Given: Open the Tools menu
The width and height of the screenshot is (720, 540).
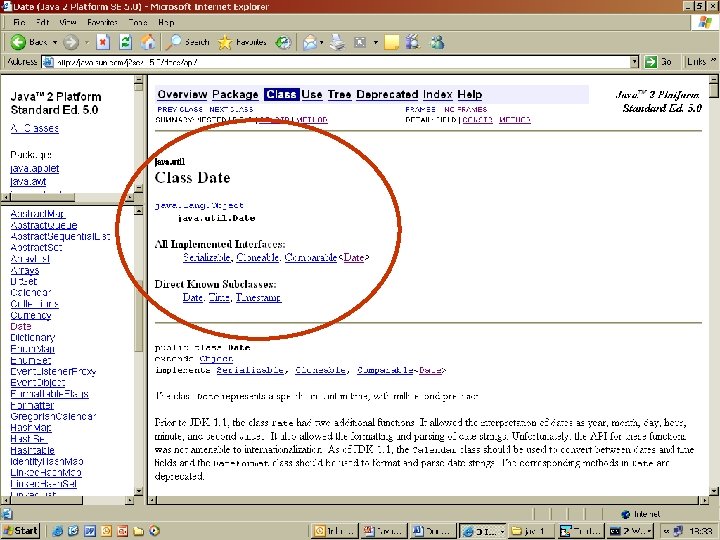Looking at the screenshot, I should 138,22.
